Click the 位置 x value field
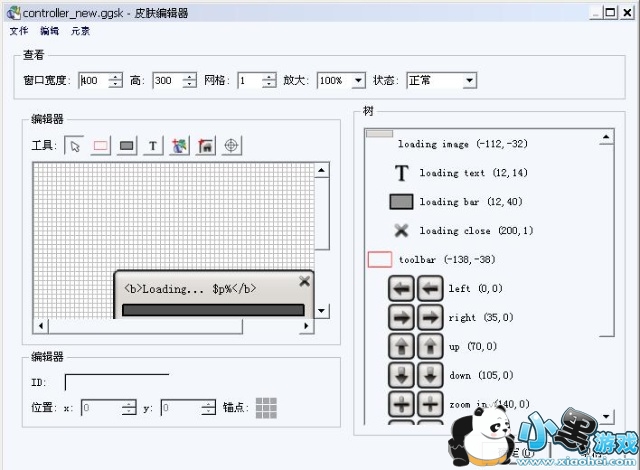The image size is (640, 470). (102, 407)
